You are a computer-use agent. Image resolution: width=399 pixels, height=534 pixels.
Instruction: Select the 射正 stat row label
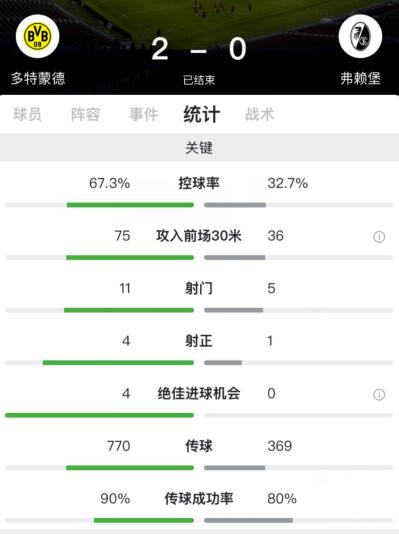[x=199, y=341]
